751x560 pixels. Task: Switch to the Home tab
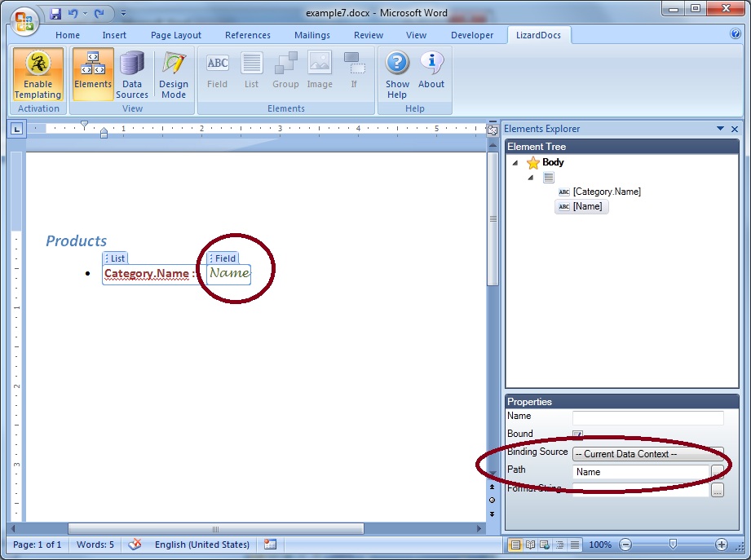click(68, 35)
